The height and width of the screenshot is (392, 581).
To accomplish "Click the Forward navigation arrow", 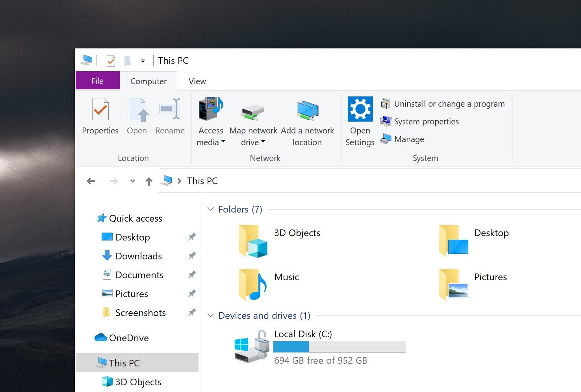I will [114, 181].
